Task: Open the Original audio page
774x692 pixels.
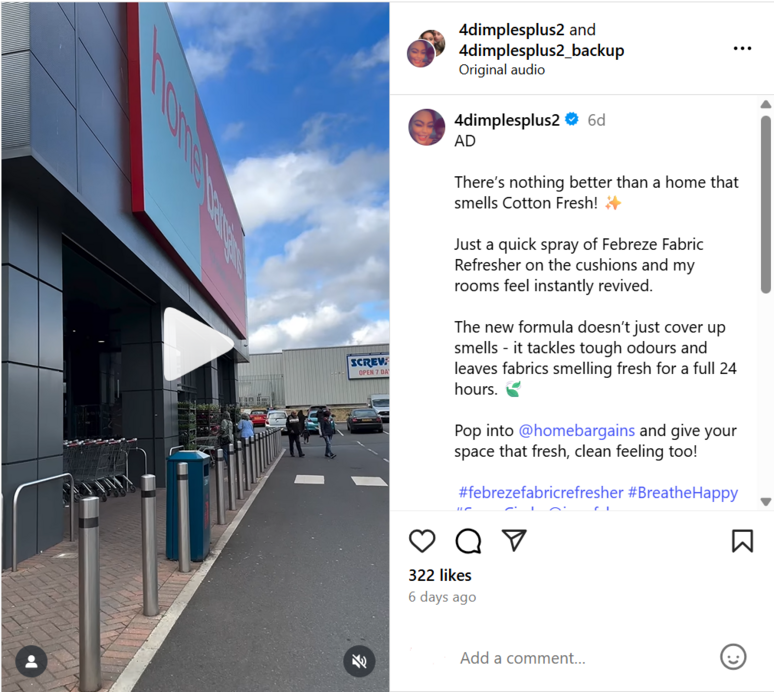Action: pos(502,70)
